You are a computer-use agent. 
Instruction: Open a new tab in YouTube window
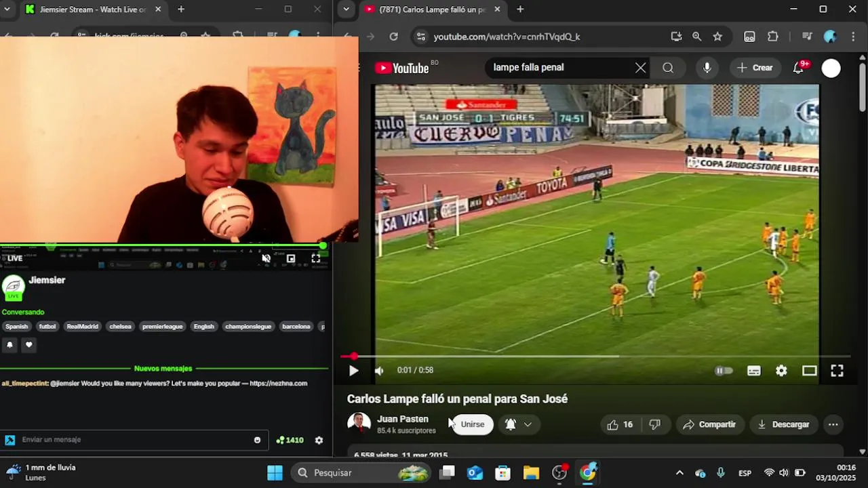520,9
